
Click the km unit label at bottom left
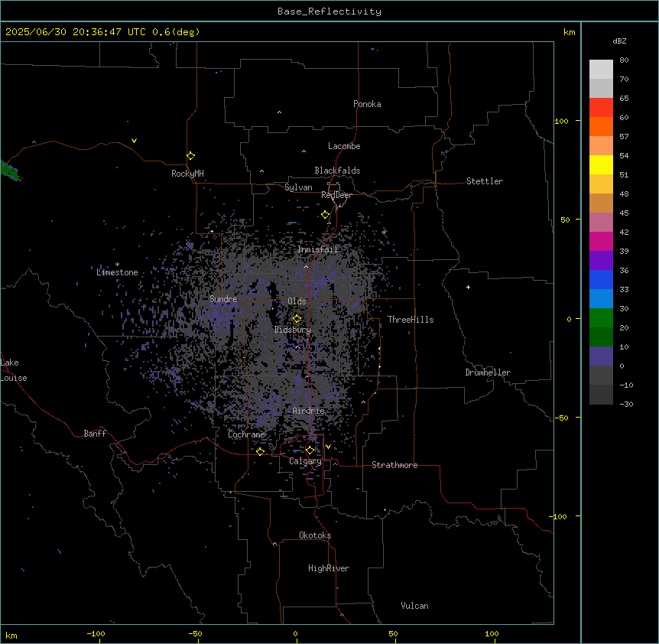[x=11, y=635]
